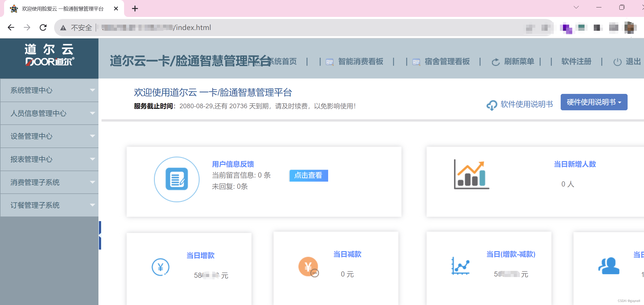Reload the current page

click(x=43, y=27)
